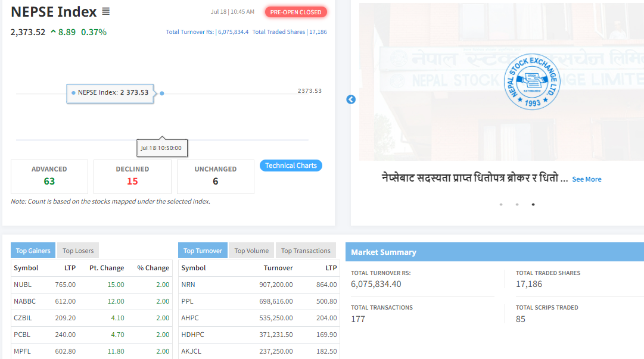Image resolution: width=644 pixels, height=359 pixels.
Task: Click the See More link
Action: (x=586, y=179)
